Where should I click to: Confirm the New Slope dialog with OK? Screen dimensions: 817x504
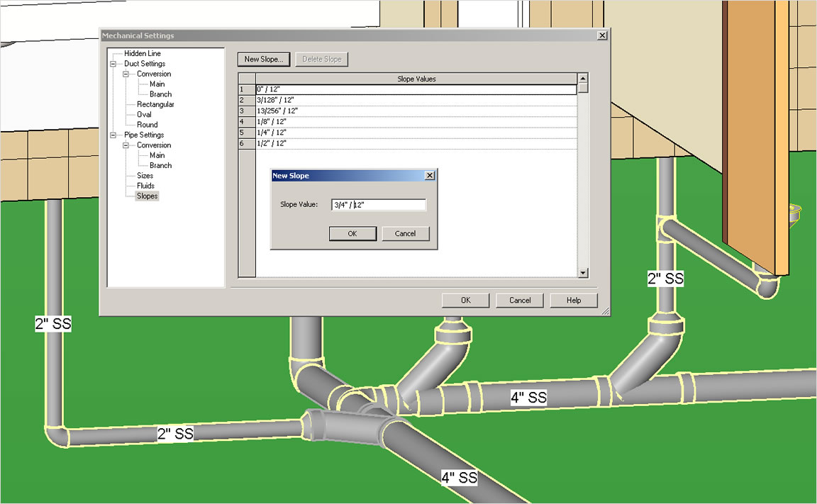click(x=352, y=234)
